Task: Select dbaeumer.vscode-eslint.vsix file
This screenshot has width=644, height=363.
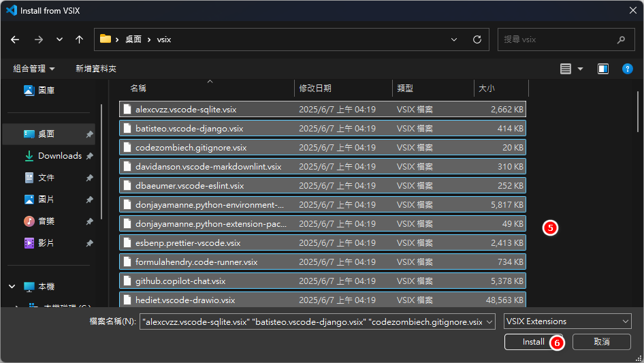Action: coord(323,185)
